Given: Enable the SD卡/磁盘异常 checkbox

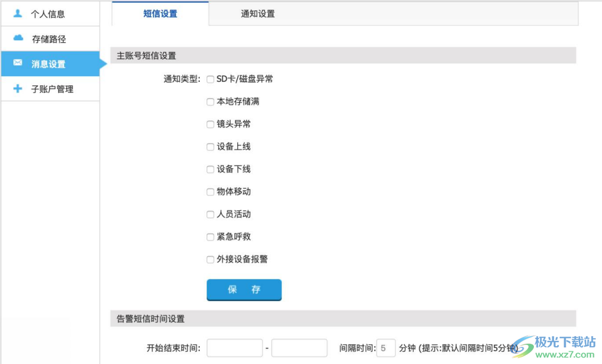Looking at the screenshot, I should click(211, 80).
